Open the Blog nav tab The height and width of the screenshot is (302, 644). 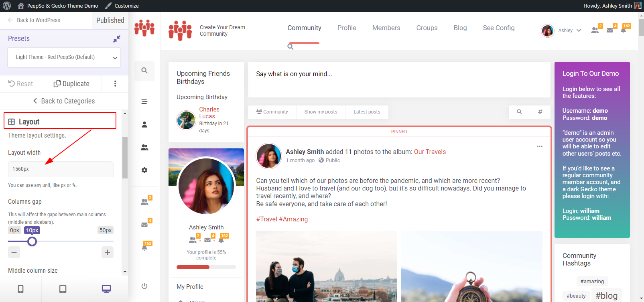point(460,28)
